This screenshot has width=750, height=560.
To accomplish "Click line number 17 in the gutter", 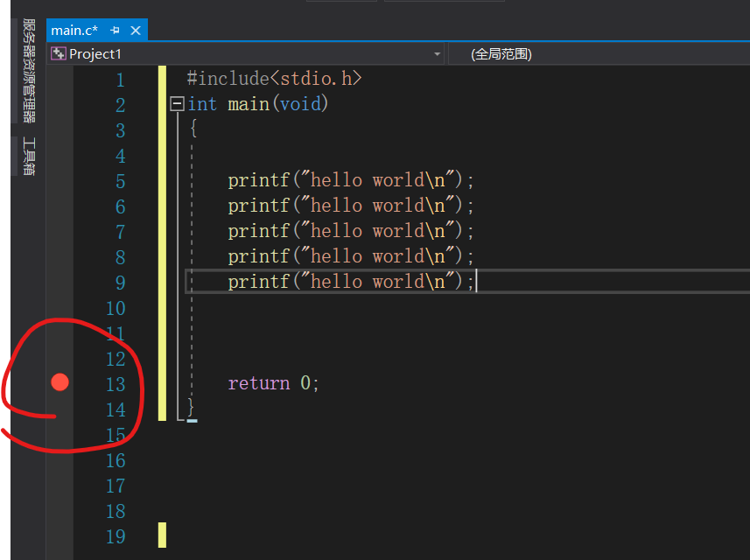I will coord(116,486).
